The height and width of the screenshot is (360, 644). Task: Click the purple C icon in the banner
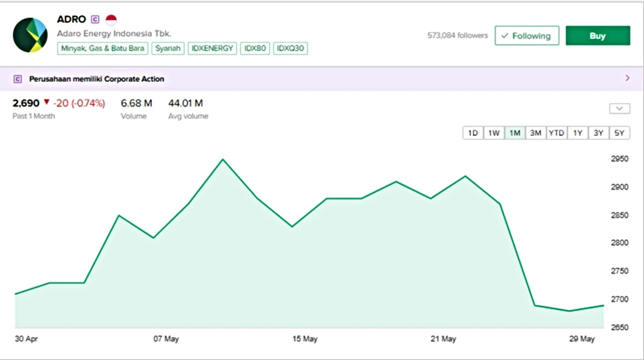point(18,79)
